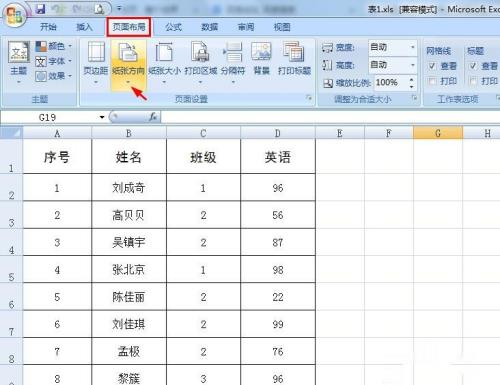Screen dimensions: 500x385
Task: Click the 打印区域 print area icon
Action: pos(200,52)
